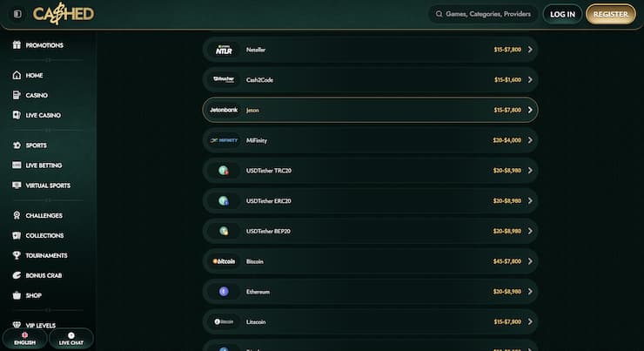Focus the Games, Categories, Providers search field

pos(483,14)
